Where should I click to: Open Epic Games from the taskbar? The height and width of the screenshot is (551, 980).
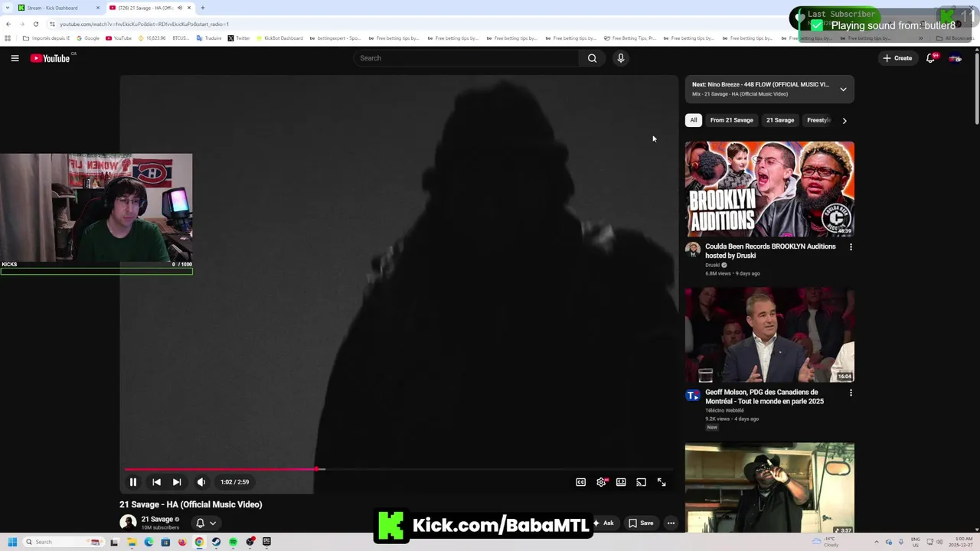(x=266, y=542)
